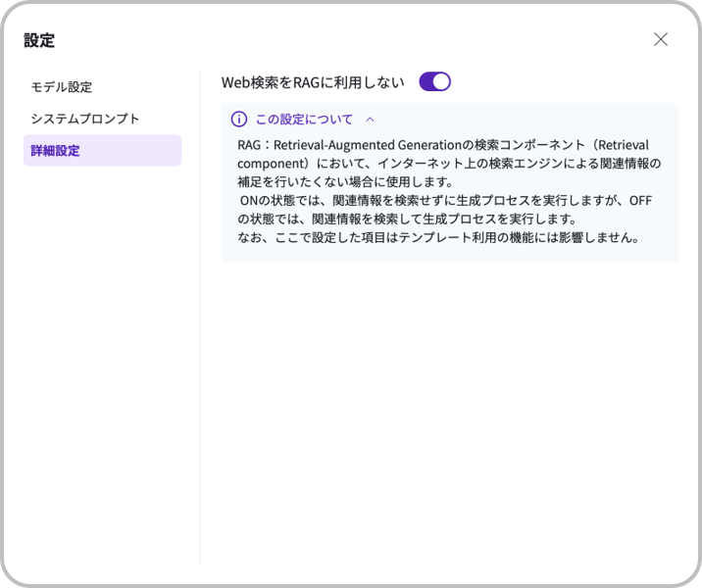The height and width of the screenshot is (588, 702).
Task: Click the 設定 dialog title
Action: point(39,40)
